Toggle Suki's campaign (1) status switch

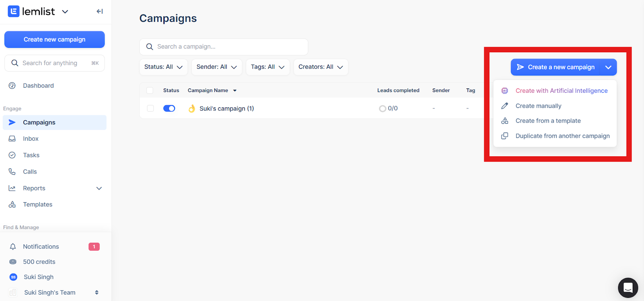[x=169, y=109]
